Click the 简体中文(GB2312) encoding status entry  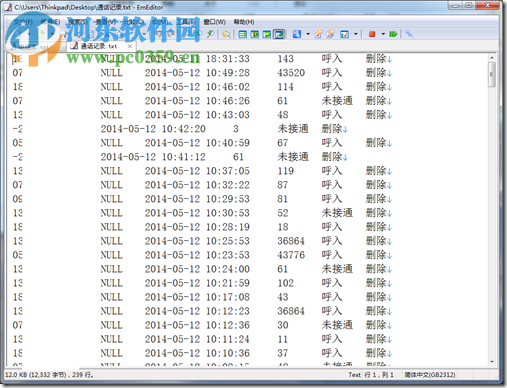[430, 375]
